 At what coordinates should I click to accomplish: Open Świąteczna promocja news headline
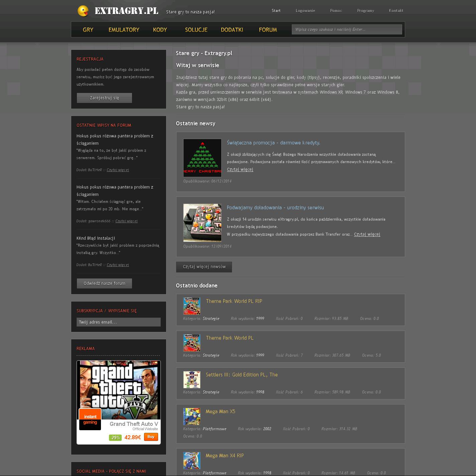pyautogui.click(x=273, y=143)
